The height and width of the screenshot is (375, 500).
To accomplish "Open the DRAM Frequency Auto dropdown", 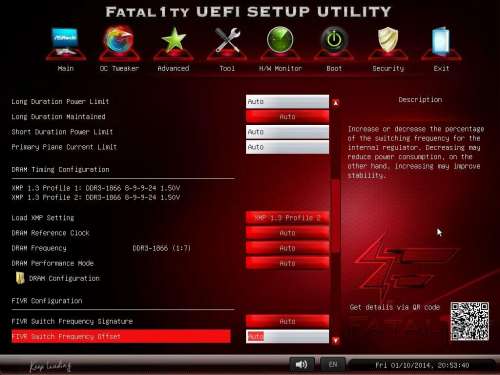I will 287,248.
